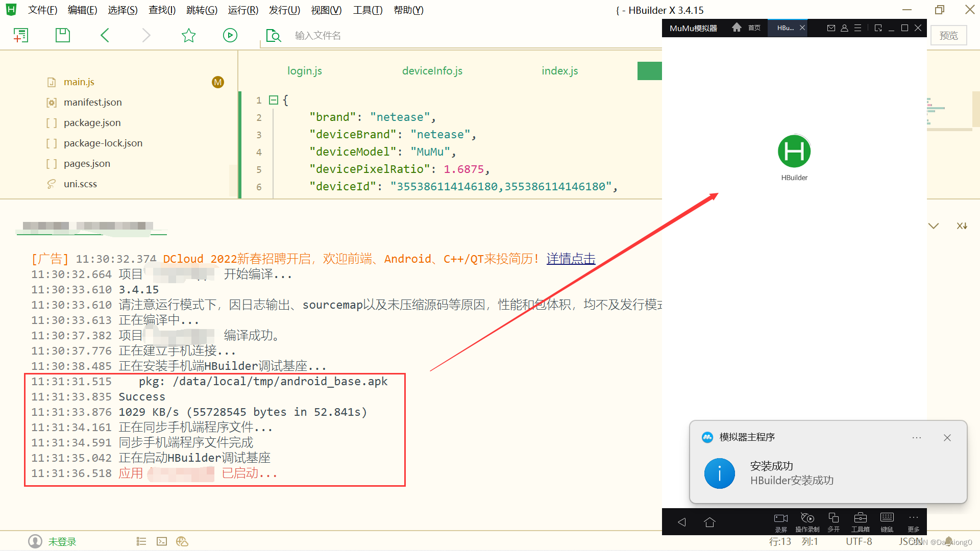Select package-lock.json in the project tree
The image size is (980, 551).
tap(103, 143)
